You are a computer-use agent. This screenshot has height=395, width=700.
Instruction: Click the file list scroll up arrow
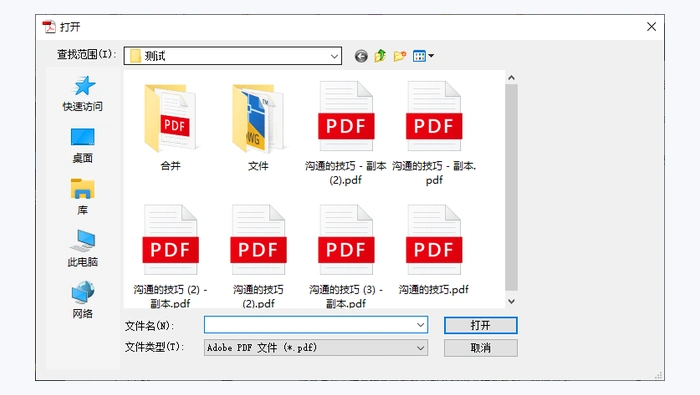[x=512, y=78]
